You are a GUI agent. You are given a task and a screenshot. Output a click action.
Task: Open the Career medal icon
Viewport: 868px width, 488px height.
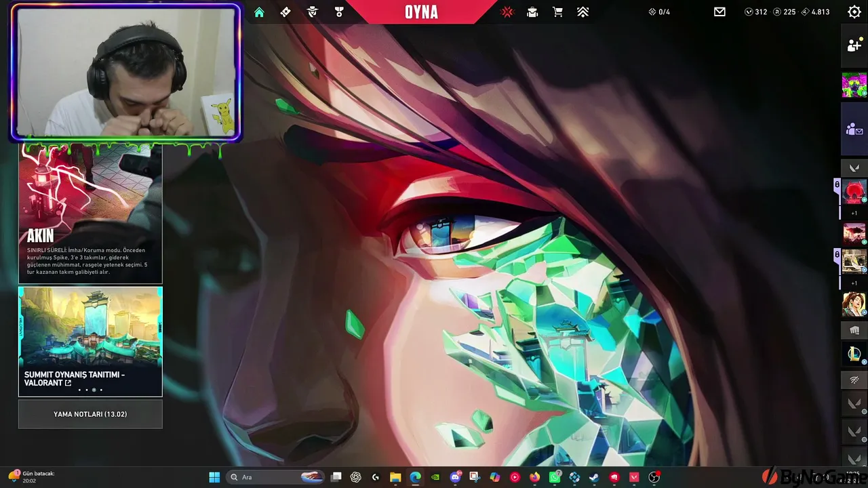tap(339, 12)
